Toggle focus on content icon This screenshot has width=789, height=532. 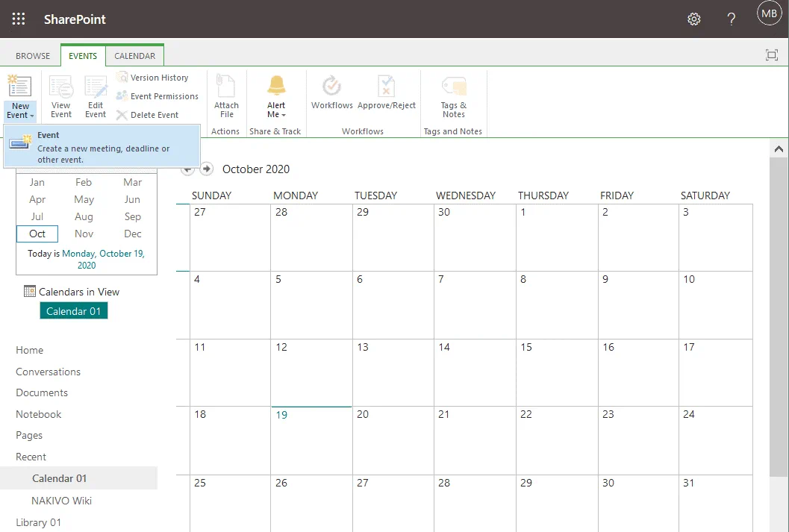(771, 55)
